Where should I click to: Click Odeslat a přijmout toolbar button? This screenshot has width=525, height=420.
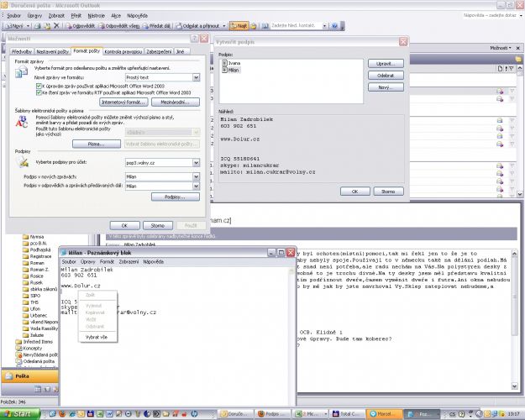tap(197, 26)
